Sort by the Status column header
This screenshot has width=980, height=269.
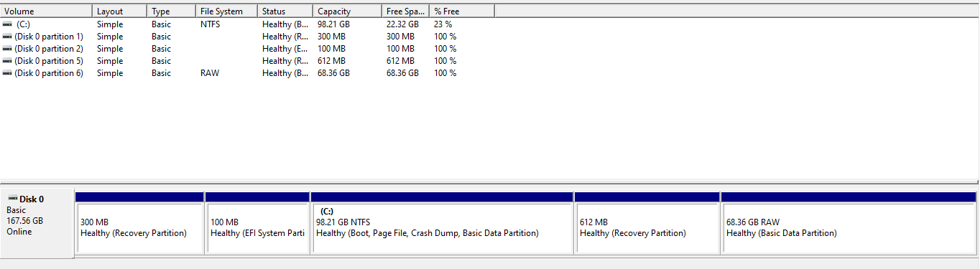click(x=285, y=11)
